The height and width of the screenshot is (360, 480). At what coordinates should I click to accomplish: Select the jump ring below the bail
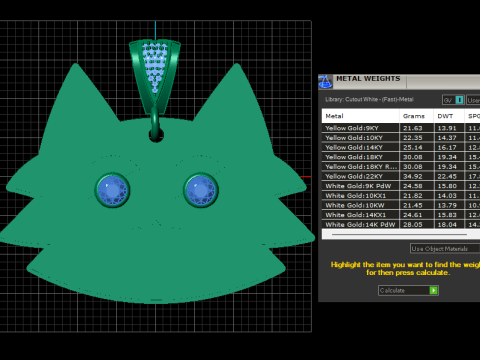point(155,123)
